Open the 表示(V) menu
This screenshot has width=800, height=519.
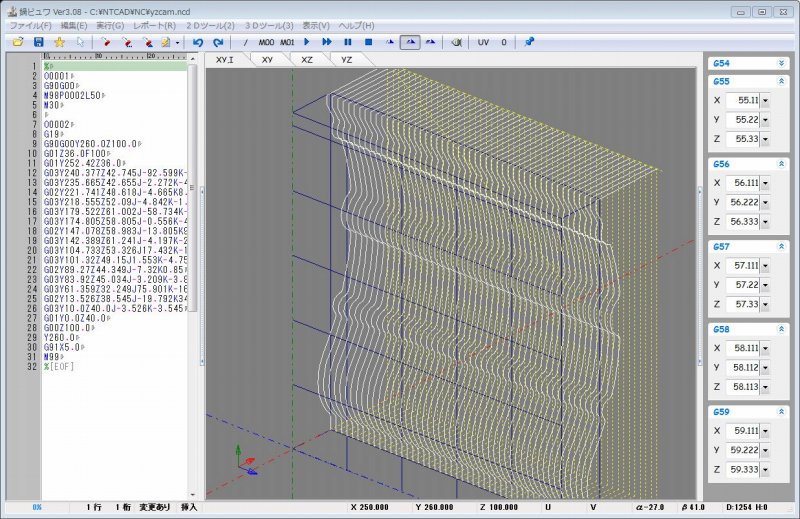click(316, 26)
